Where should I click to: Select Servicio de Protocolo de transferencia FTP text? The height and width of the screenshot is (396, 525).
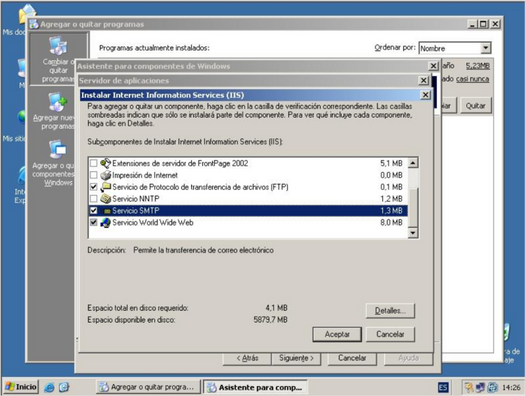click(200, 187)
